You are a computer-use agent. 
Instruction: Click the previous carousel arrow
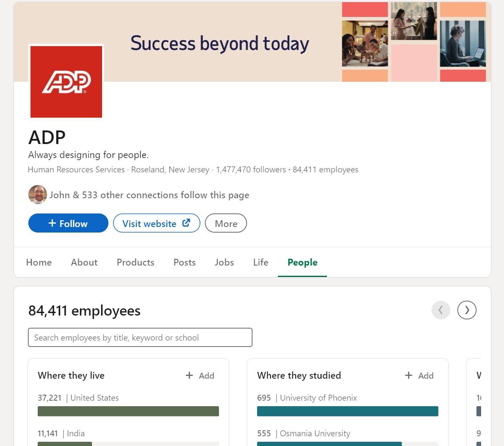click(x=440, y=310)
